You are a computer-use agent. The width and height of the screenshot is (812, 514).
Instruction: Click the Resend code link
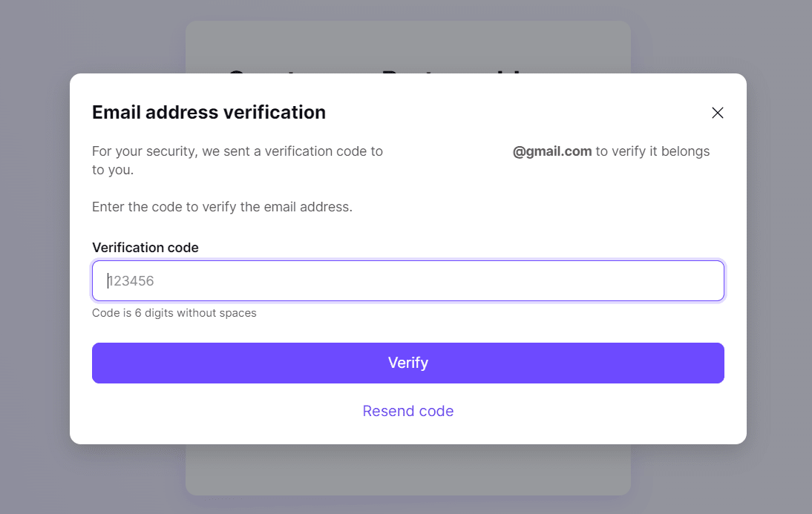[x=407, y=411]
